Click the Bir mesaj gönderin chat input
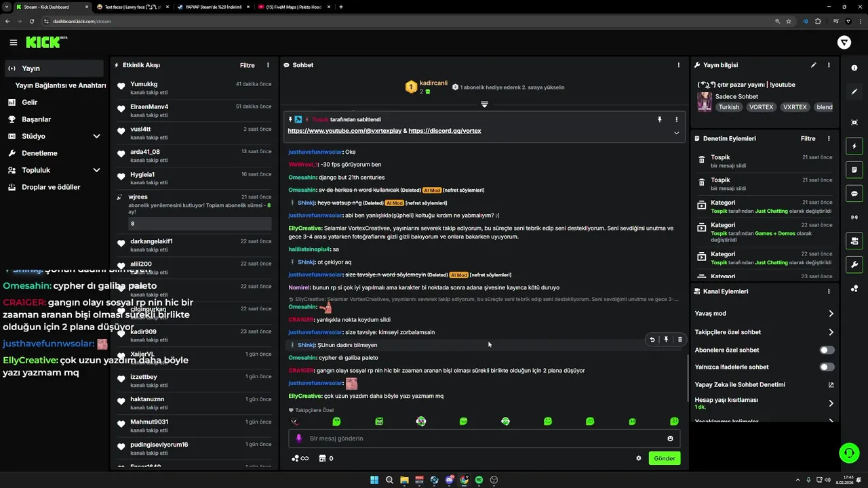This screenshot has height=488, width=868. pyautogui.click(x=484, y=439)
